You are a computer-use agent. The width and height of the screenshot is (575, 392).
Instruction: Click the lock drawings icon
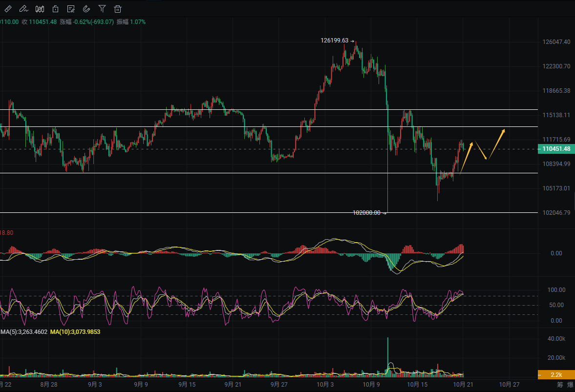coord(55,9)
